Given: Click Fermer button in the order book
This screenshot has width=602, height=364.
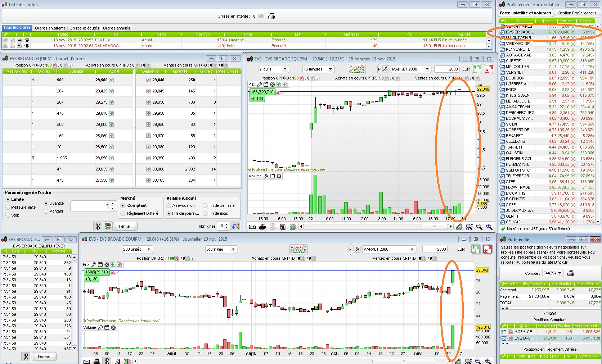Looking at the screenshot, I should [125, 226].
